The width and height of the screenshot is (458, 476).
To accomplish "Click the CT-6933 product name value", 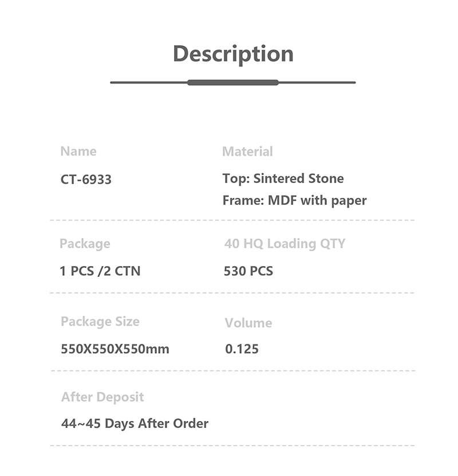I will 86,180.
